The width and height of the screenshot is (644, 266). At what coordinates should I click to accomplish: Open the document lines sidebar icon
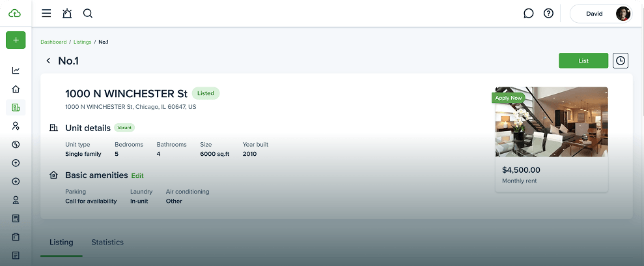[16, 256]
